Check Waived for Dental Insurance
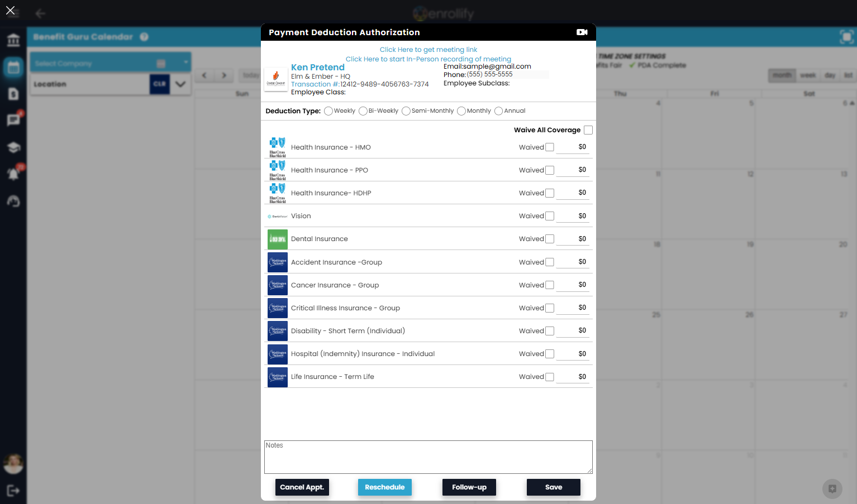The height and width of the screenshot is (504, 857). point(550,239)
